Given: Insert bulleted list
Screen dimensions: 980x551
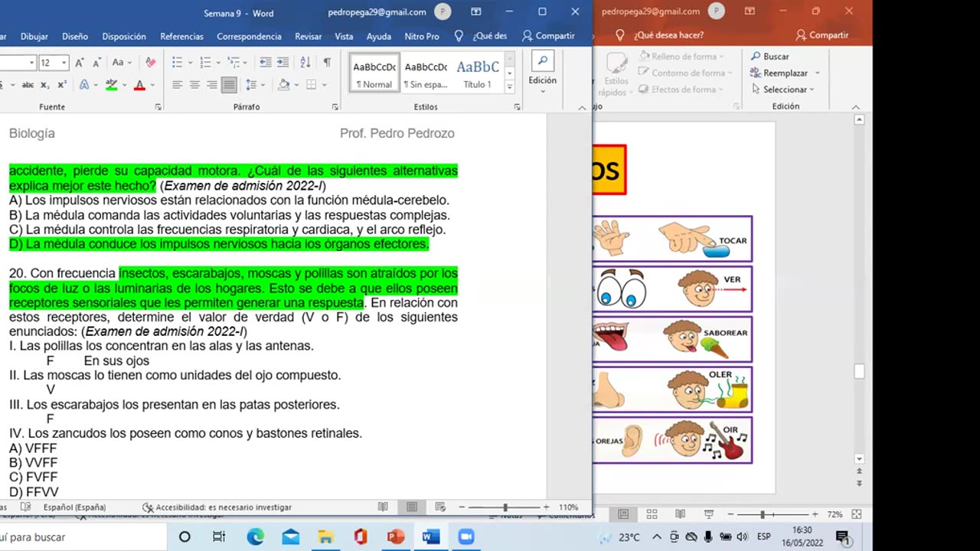Looking at the screenshot, I should 177,62.
